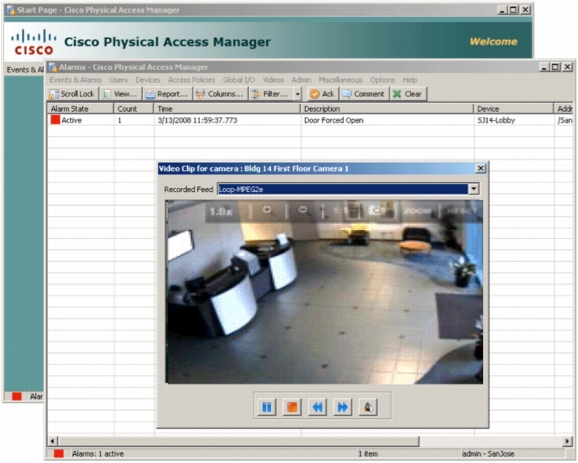
Task: Open the Global I/O menu
Action: [x=239, y=80]
